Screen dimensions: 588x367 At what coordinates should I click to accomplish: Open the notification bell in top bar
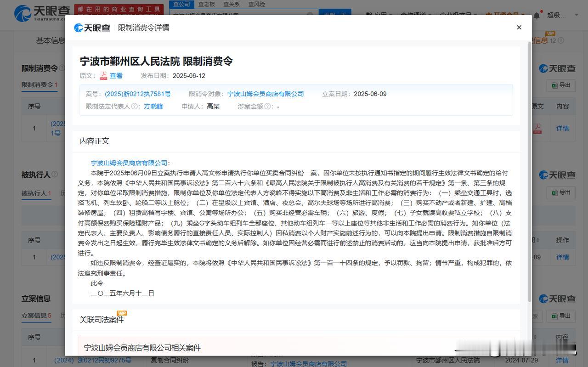[537, 16]
